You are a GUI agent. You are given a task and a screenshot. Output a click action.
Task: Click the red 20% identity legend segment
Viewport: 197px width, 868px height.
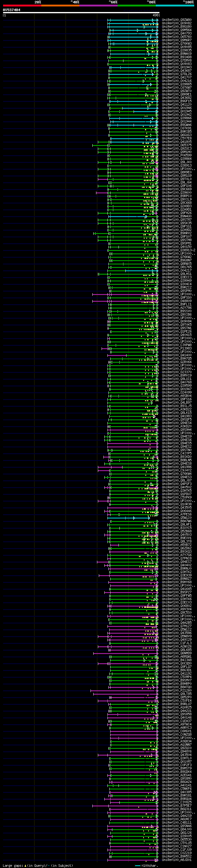coord(22,6)
